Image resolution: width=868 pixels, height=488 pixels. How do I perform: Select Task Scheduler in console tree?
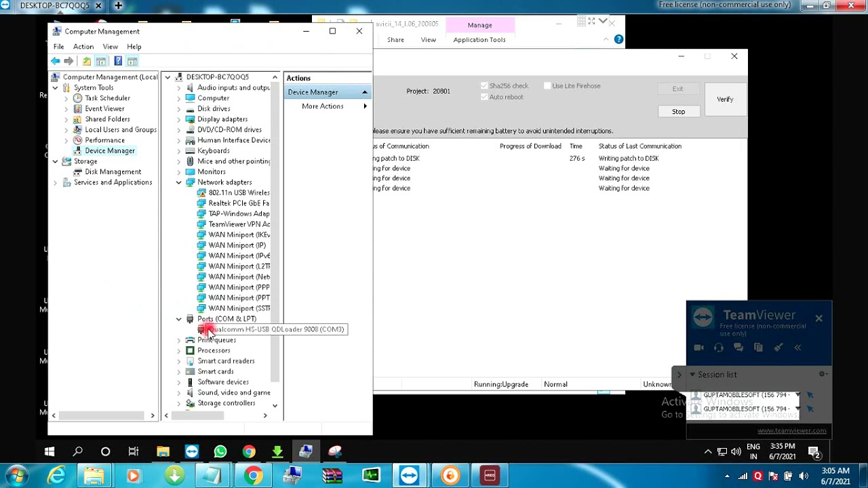(x=107, y=98)
